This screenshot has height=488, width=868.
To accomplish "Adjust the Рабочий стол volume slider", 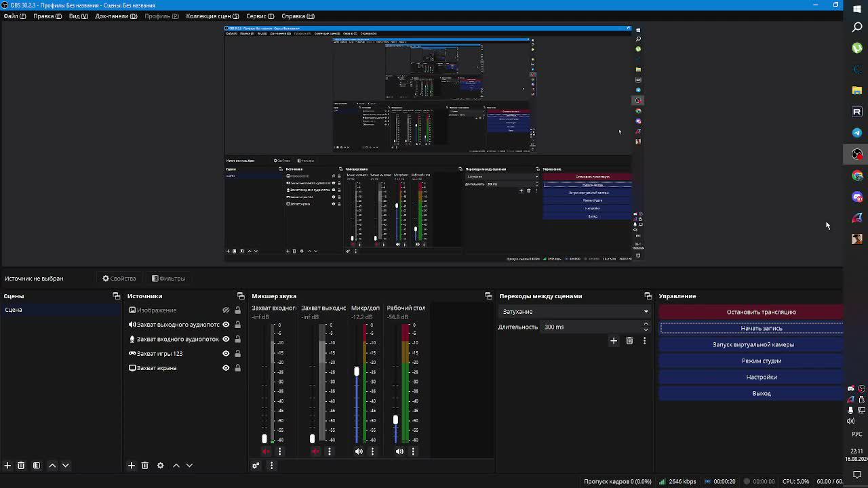I will (x=395, y=420).
